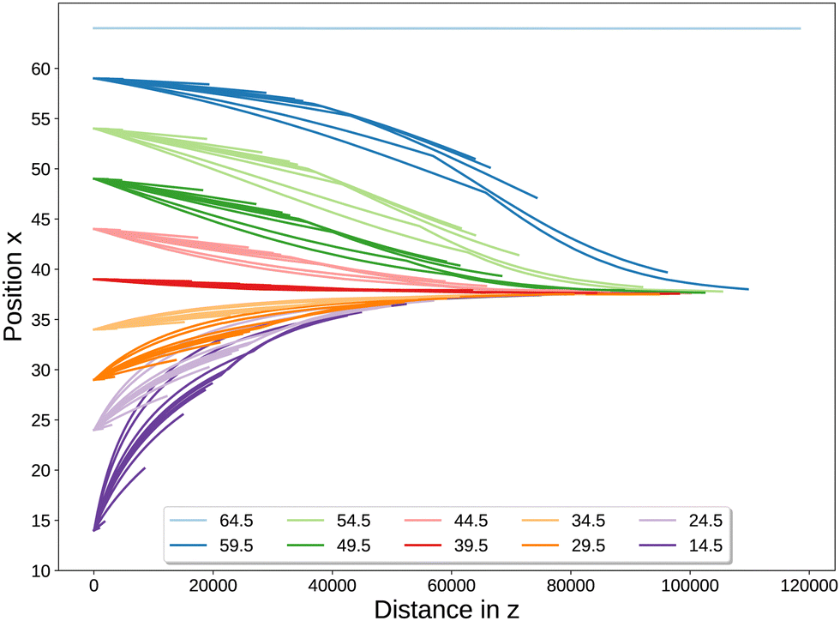Click the flat light blue line across the plot top
840x621 pixels.
point(447,28)
